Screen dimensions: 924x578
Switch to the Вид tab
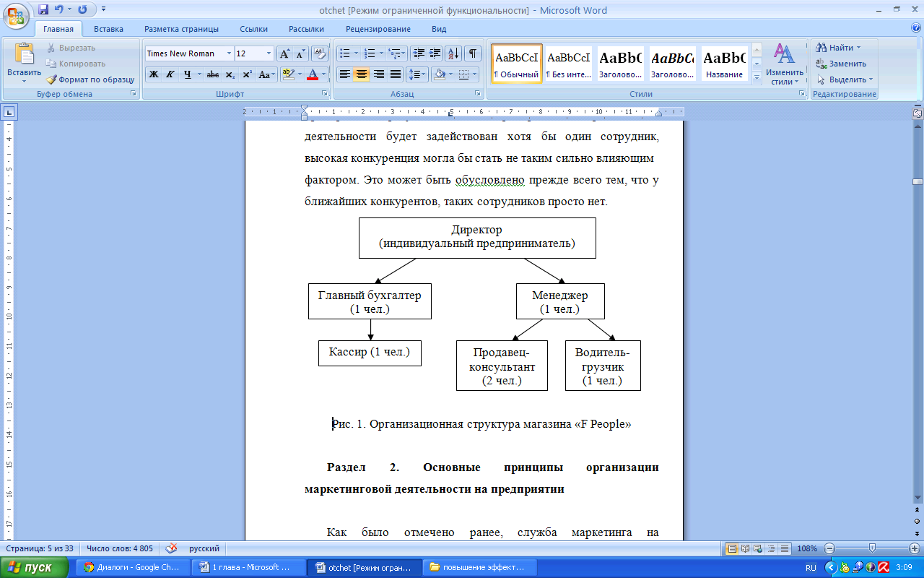439,29
